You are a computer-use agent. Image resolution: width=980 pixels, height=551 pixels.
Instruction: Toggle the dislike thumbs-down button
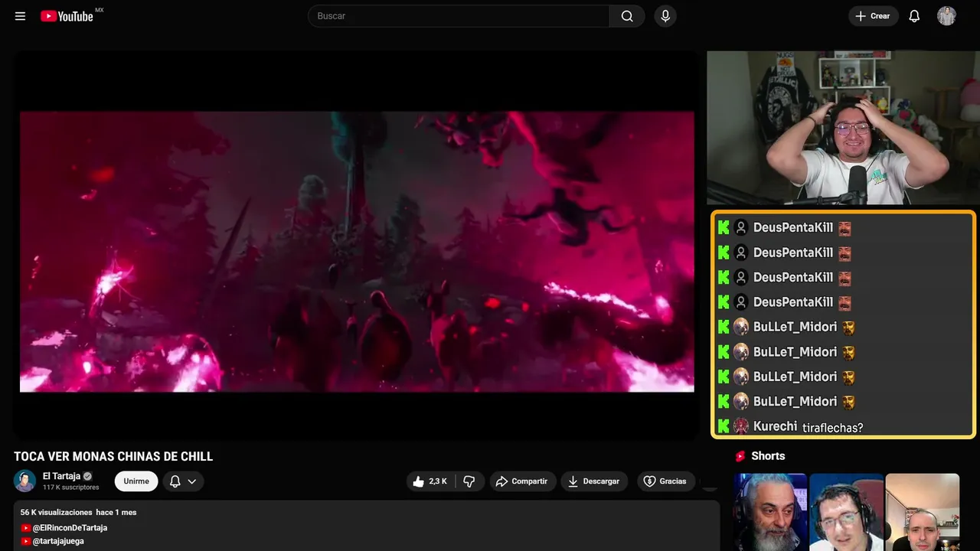click(469, 481)
